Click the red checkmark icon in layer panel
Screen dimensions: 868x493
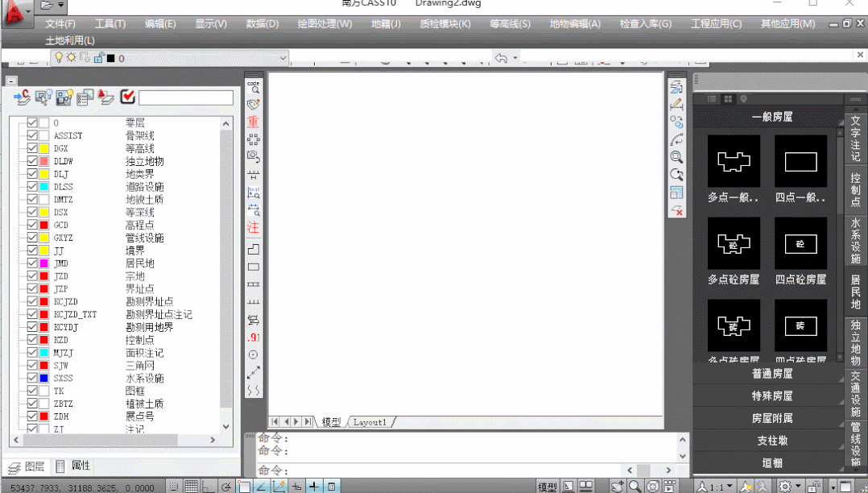(127, 97)
